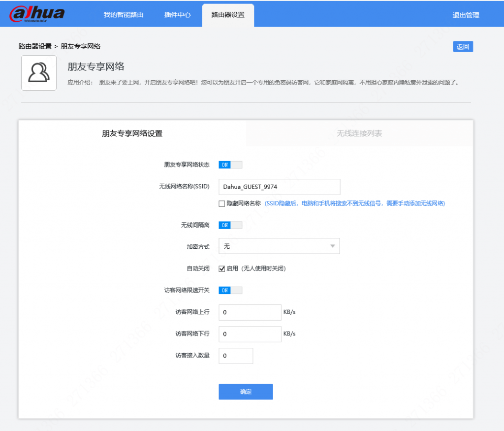
Task: Check the 隐藏网络名称 checkbox
Action: point(221,203)
